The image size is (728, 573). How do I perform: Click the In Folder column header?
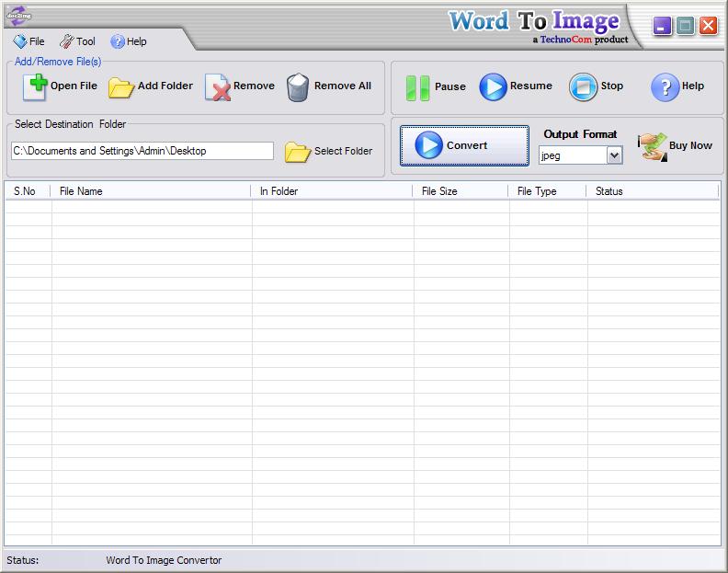point(332,191)
